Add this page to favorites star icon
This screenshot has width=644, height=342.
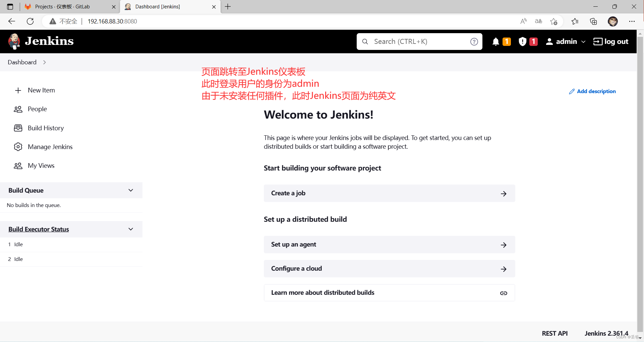tap(553, 21)
